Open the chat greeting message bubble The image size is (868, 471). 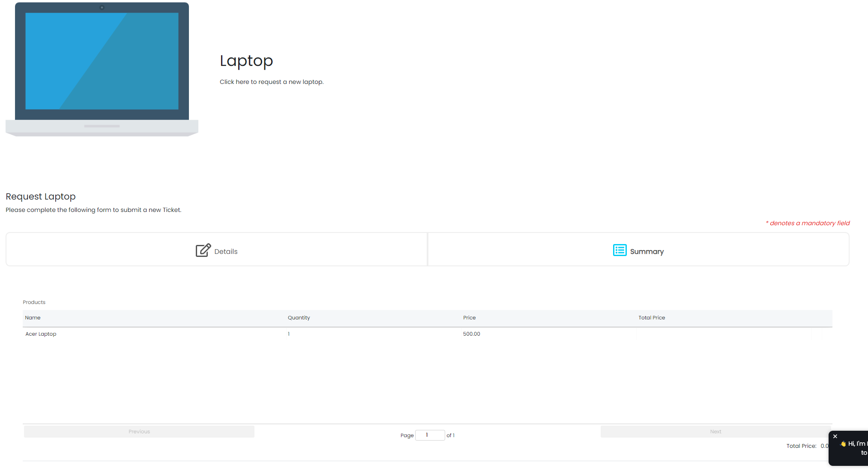click(x=855, y=448)
